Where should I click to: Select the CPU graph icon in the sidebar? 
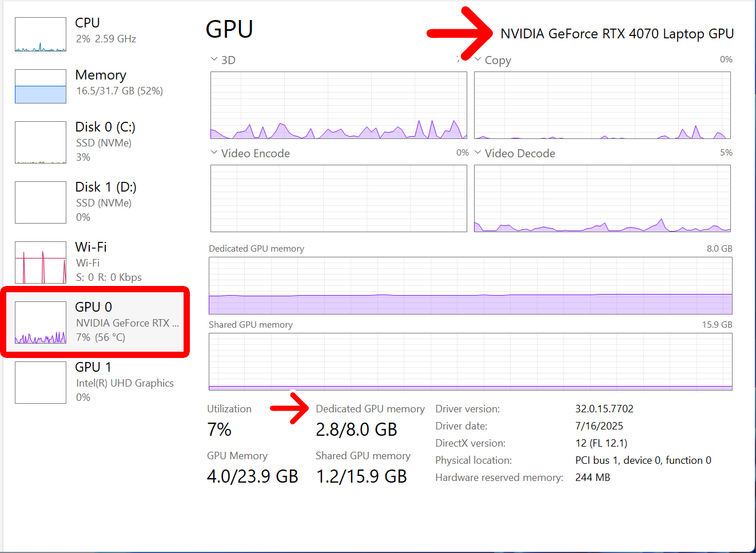[40, 34]
